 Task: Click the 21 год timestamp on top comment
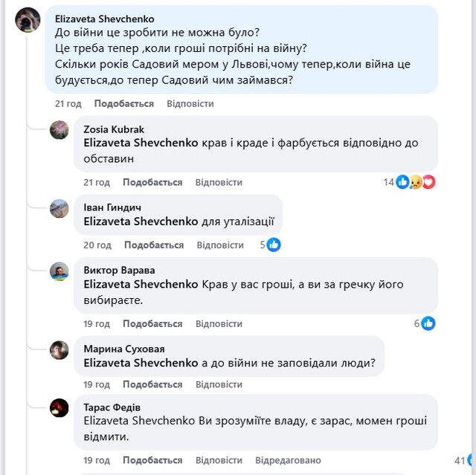68,103
